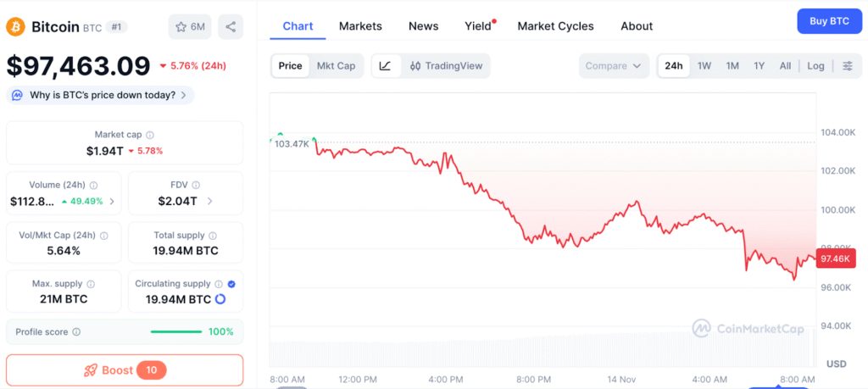The height and width of the screenshot is (389, 868).
Task: Click the Profile score info icon
Action: (76, 332)
